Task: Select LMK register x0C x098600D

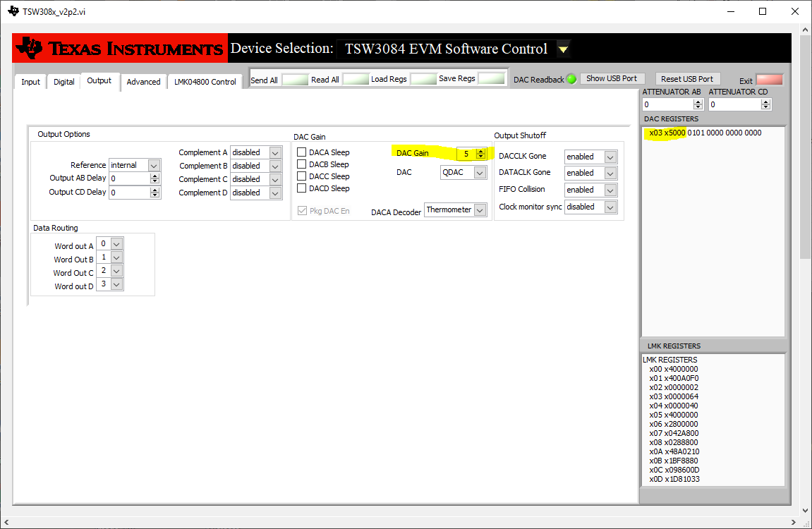Action: coord(674,470)
